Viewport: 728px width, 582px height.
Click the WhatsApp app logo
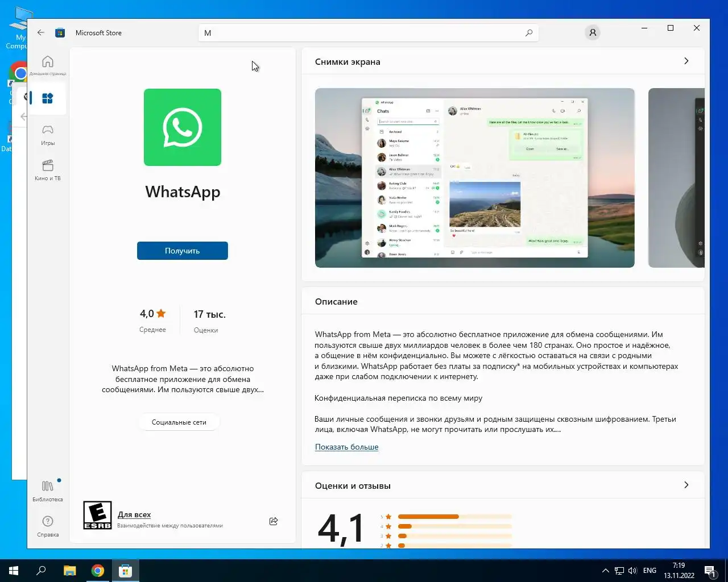[183, 127]
